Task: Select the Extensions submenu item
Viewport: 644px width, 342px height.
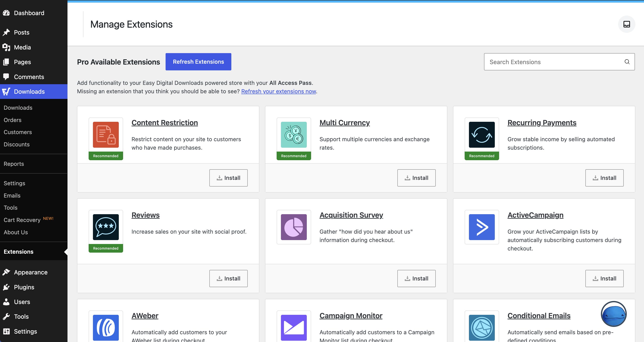Action: (x=19, y=252)
